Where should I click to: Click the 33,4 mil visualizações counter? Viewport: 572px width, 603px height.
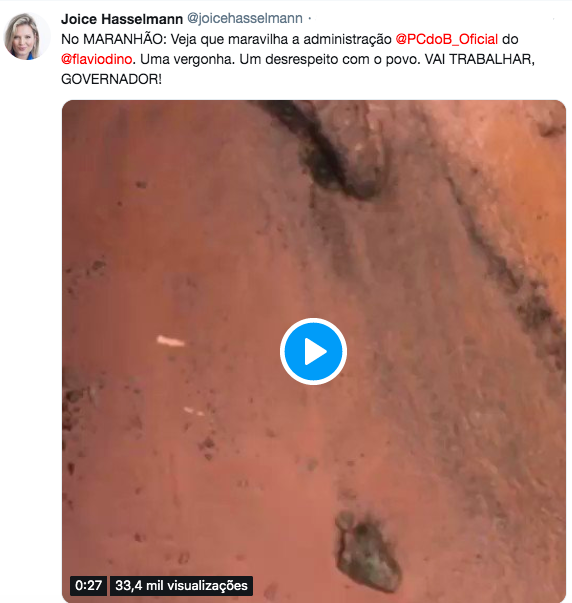[181, 585]
